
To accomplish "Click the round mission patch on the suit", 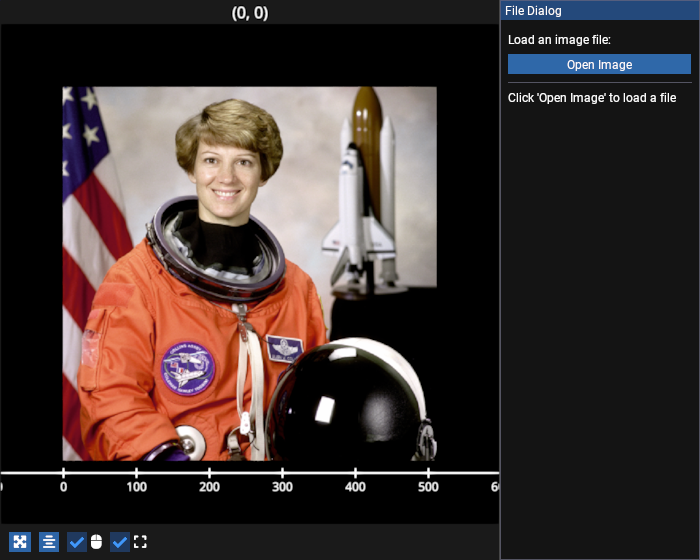I will (x=188, y=368).
